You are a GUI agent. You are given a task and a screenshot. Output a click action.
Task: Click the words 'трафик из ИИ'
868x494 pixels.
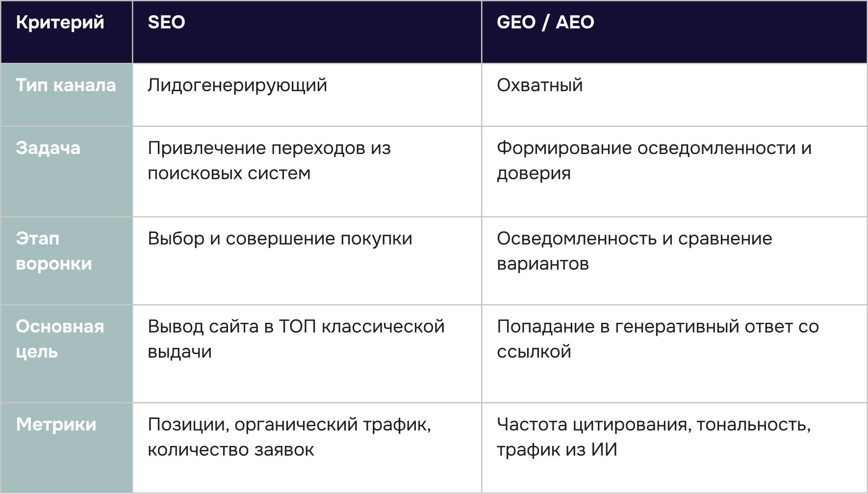(x=557, y=449)
